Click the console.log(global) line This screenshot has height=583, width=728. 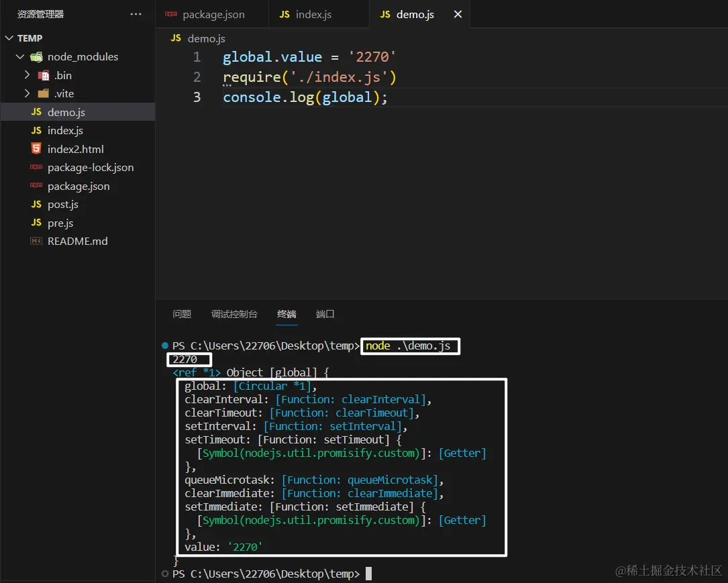click(305, 97)
